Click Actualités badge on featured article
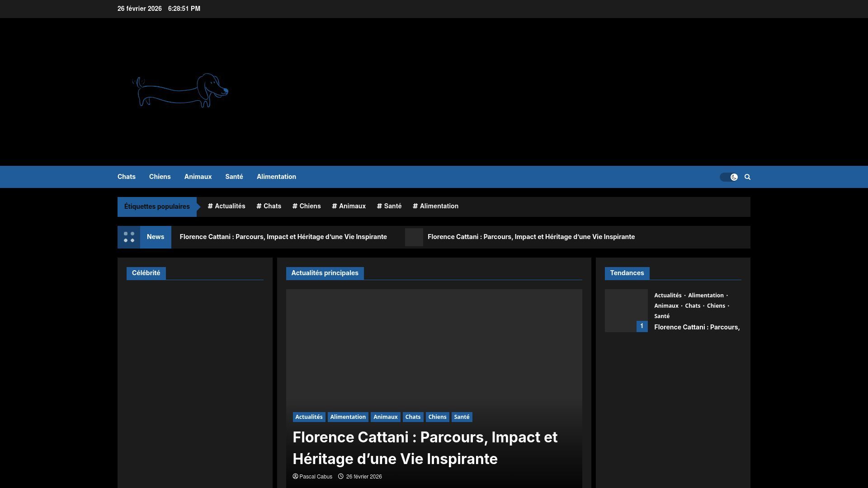868x488 pixels. pyautogui.click(x=309, y=417)
